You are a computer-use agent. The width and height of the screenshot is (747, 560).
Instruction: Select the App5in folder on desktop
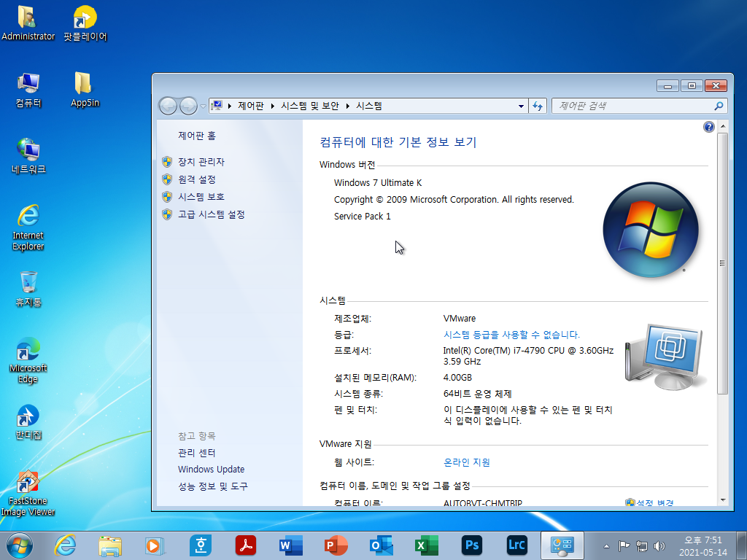[x=85, y=90]
